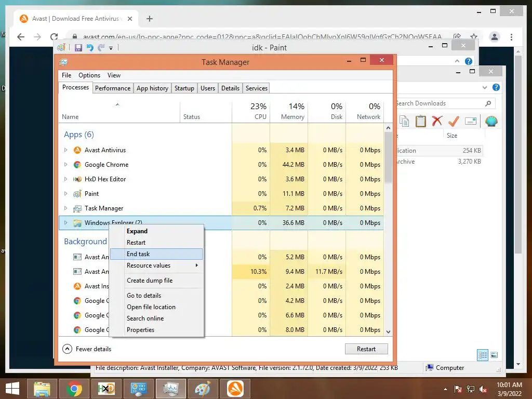Click the Save icon in Paint's quick access toolbar
This screenshot has height=399, width=532.
pyautogui.click(x=78, y=48)
